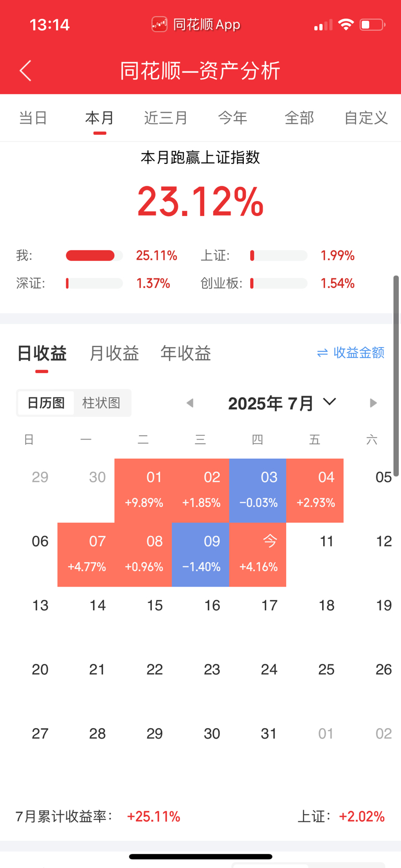Viewport: 401px width, 868px height.
Task: Select the 日历图 view toggle
Action: point(46,403)
